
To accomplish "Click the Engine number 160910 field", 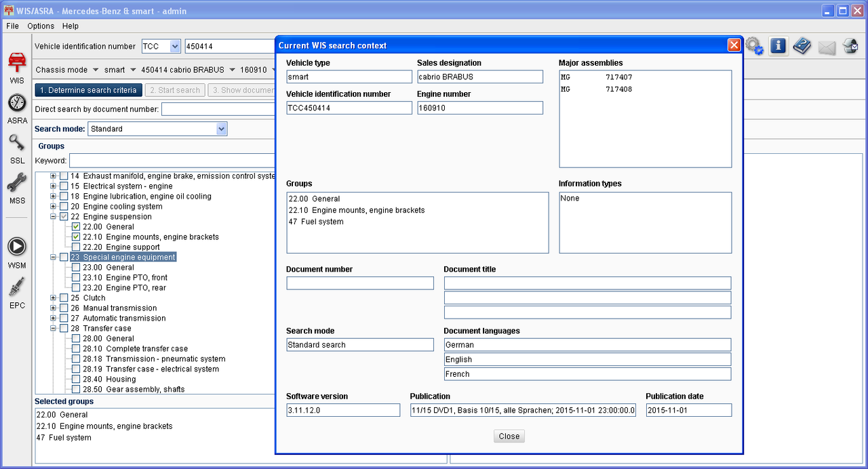I will [480, 108].
